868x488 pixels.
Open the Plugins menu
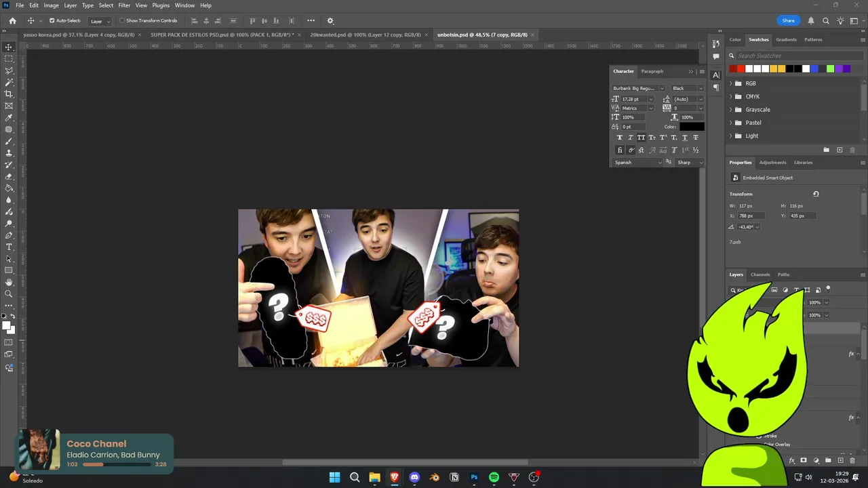(161, 5)
